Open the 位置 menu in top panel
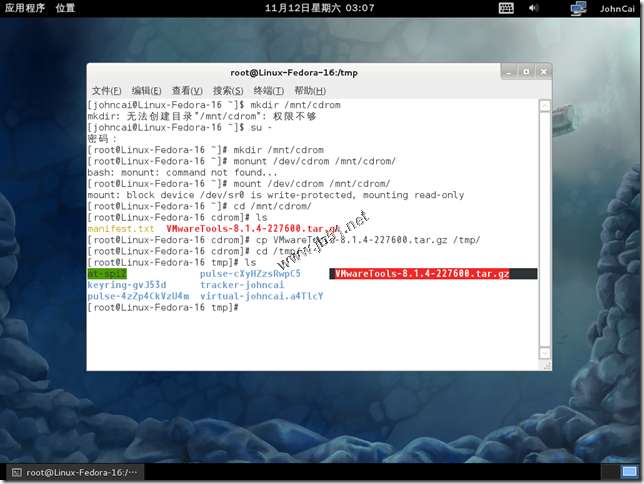This screenshot has width=644, height=484. [x=65, y=8]
